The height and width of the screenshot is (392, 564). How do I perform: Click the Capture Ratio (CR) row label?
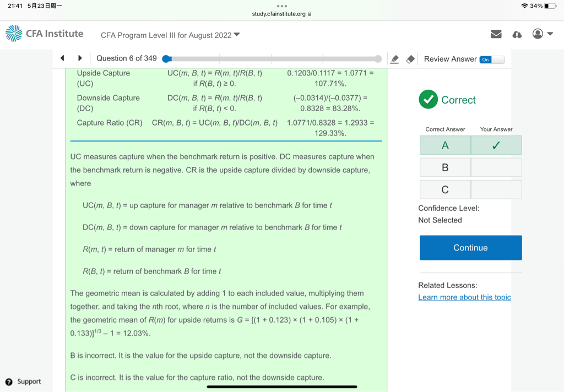point(110,123)
